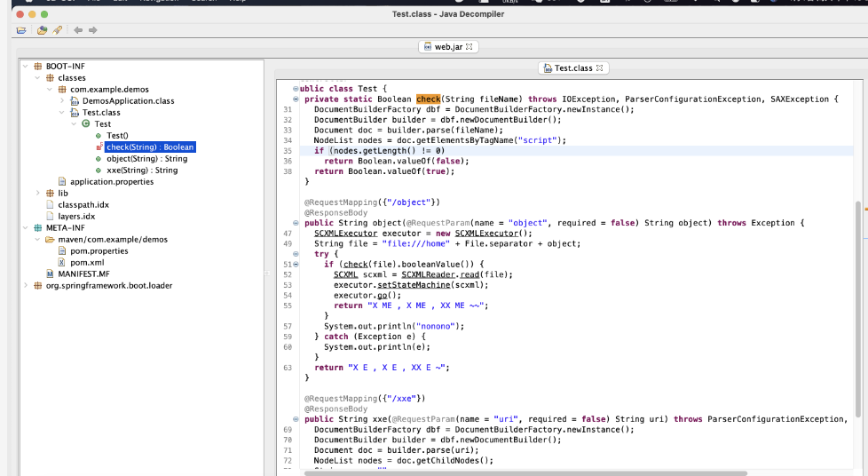Select object(String) : String method
Image resolution: width=868 pixels, height=476 pixels.
pos(147,159)
